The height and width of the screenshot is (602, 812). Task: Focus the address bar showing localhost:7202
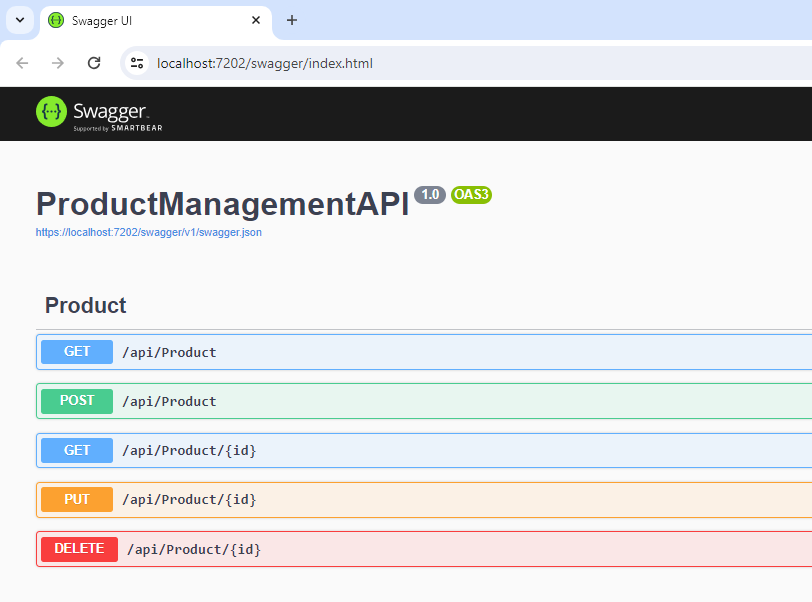pyautogui.click(x=466, y=63)
